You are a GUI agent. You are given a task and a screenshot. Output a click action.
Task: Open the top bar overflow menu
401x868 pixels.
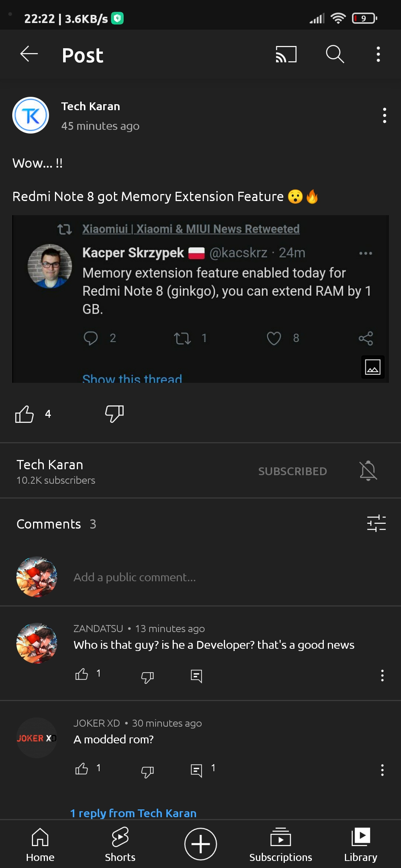(378, 54)
